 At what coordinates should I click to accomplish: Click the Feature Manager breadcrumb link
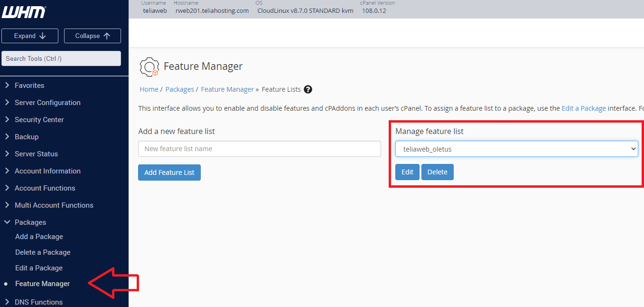(x=227, y=89)
